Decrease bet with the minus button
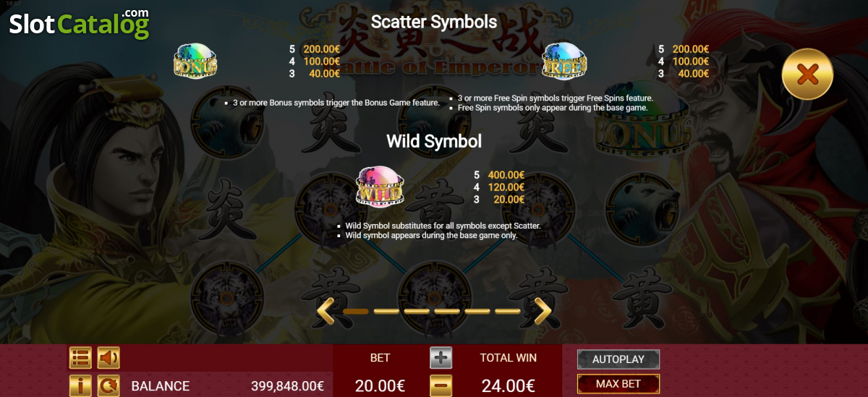 441,386
